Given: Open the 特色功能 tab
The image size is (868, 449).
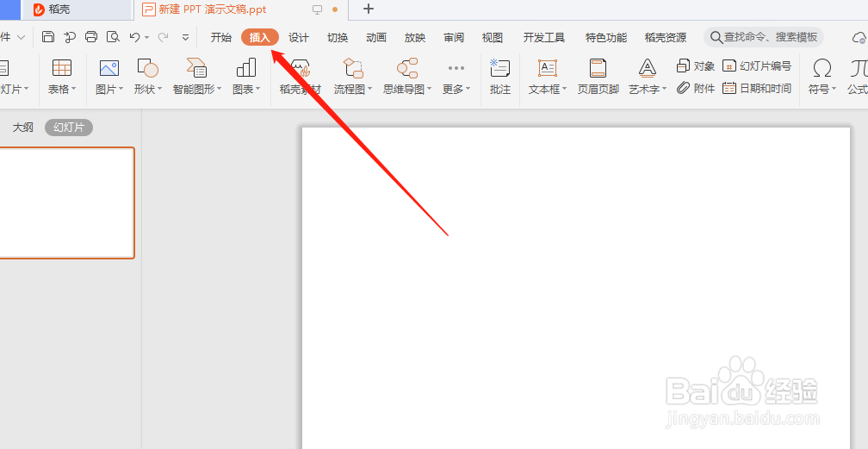Looking at the screenshot, I should point(606,38).
